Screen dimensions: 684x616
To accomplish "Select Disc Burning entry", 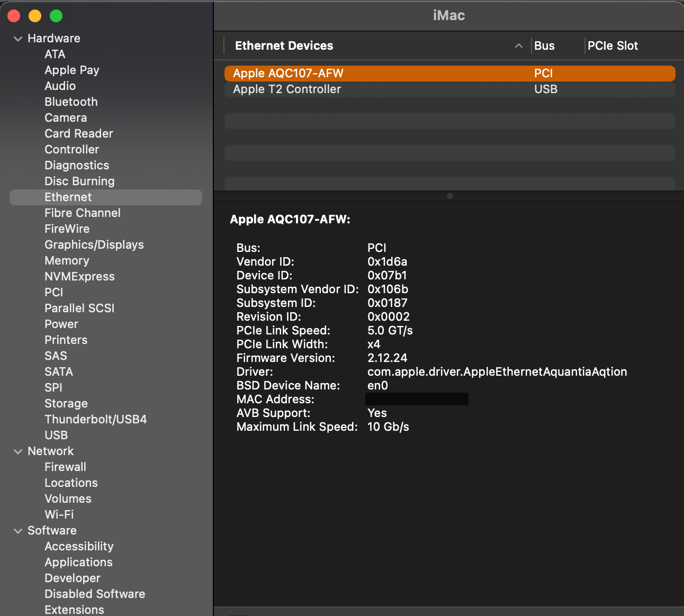I will (79, 182).
